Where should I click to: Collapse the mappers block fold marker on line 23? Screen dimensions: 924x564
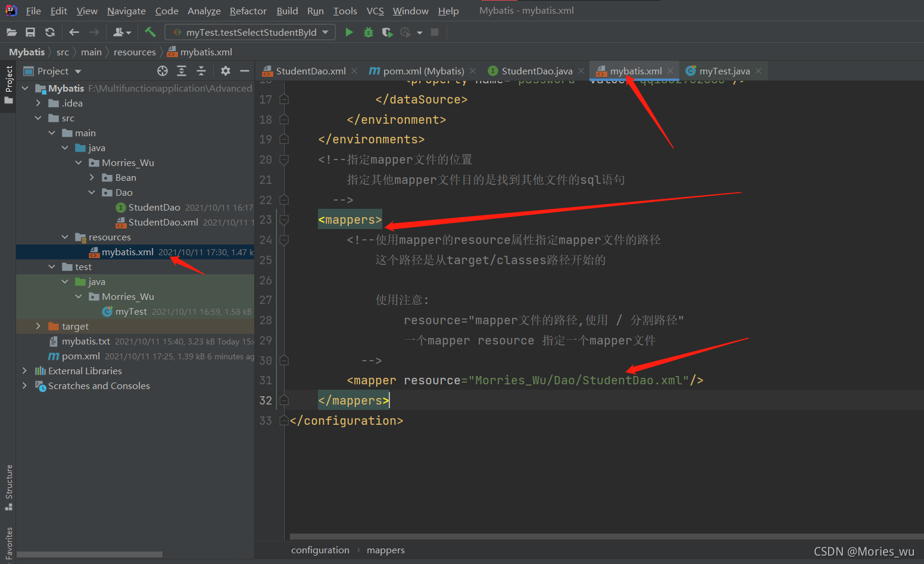click(283, 219)
